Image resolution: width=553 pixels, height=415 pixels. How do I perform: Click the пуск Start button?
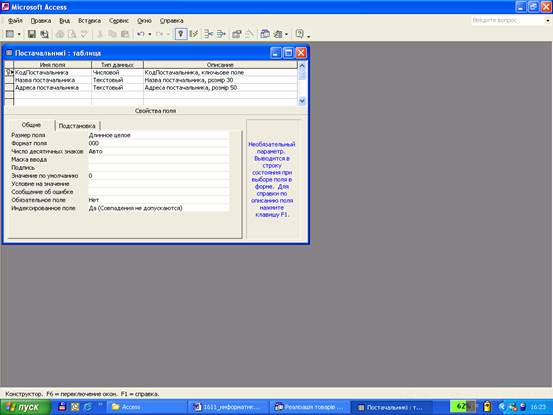[x=25, y=407]
